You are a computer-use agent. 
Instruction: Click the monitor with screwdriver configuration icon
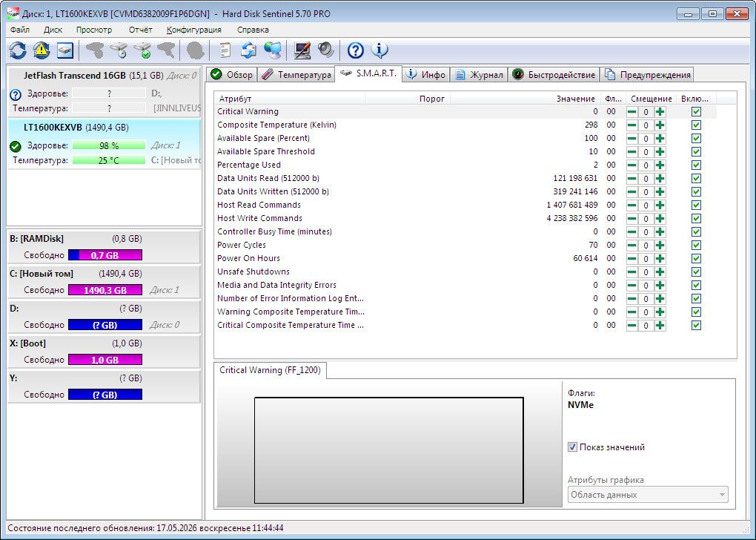302,50
